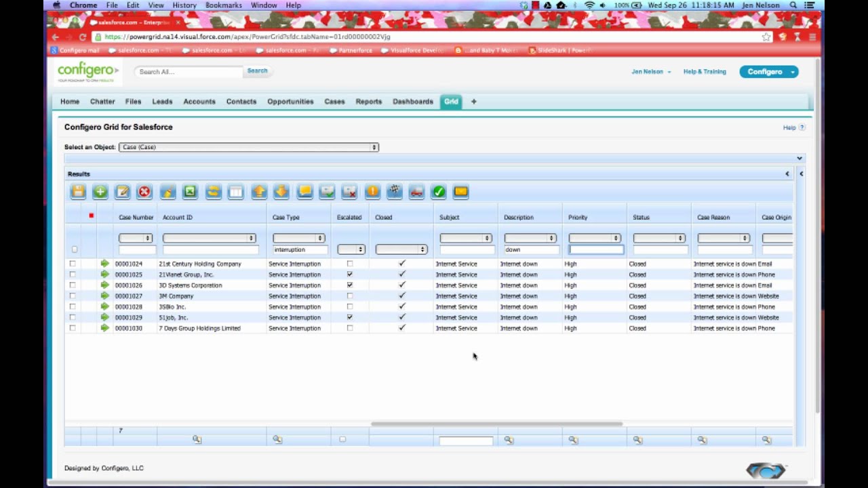The image size is (868, 488).
Task: Click the card with green checkmark icon
Action: pos(327,192)
